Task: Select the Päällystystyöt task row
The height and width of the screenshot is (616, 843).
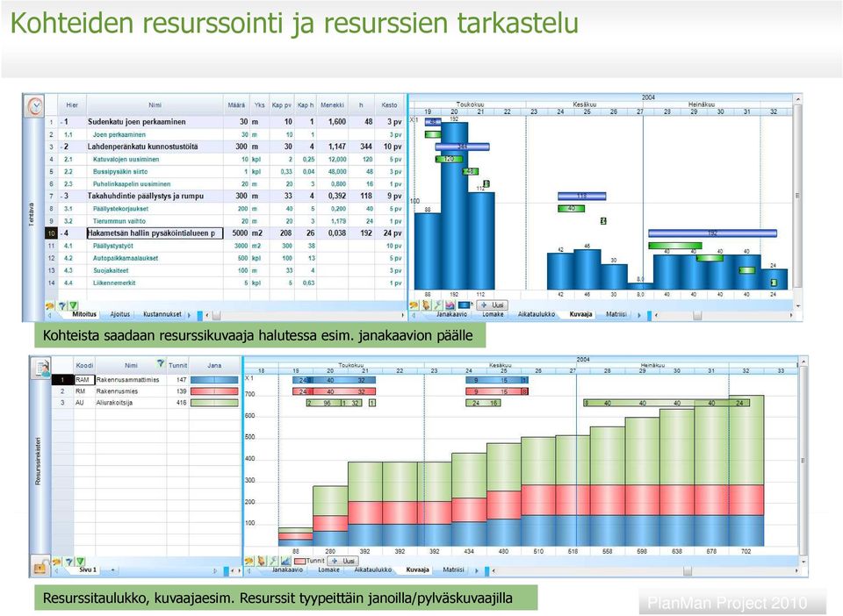Action: click(226, 246)
